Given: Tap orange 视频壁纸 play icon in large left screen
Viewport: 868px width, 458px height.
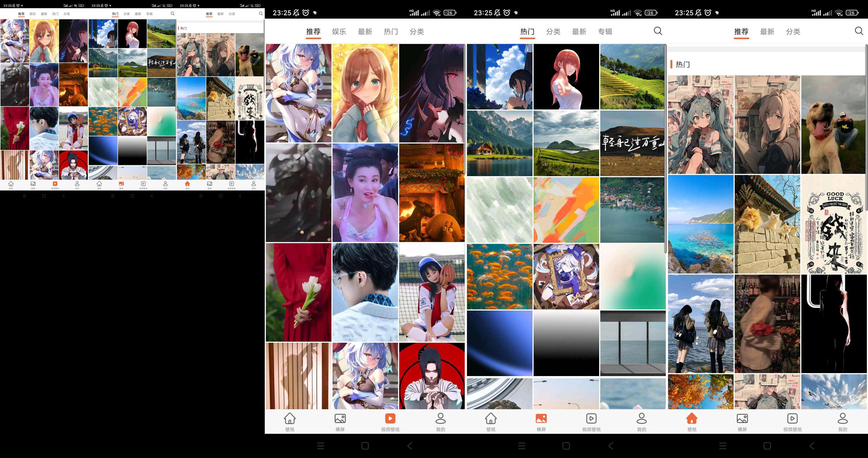Looking at the screenshot, I should pos(390,419).
